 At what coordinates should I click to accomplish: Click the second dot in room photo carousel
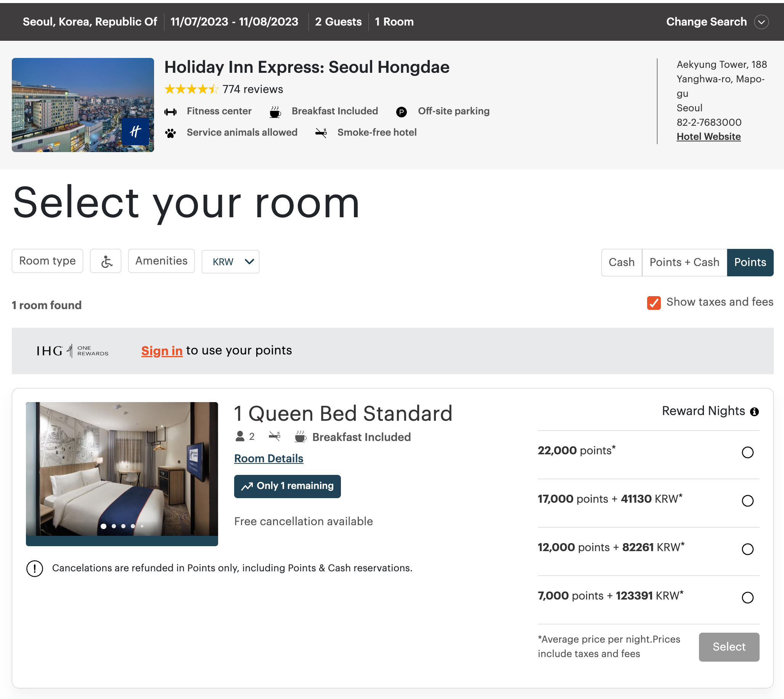coord(114,526)
